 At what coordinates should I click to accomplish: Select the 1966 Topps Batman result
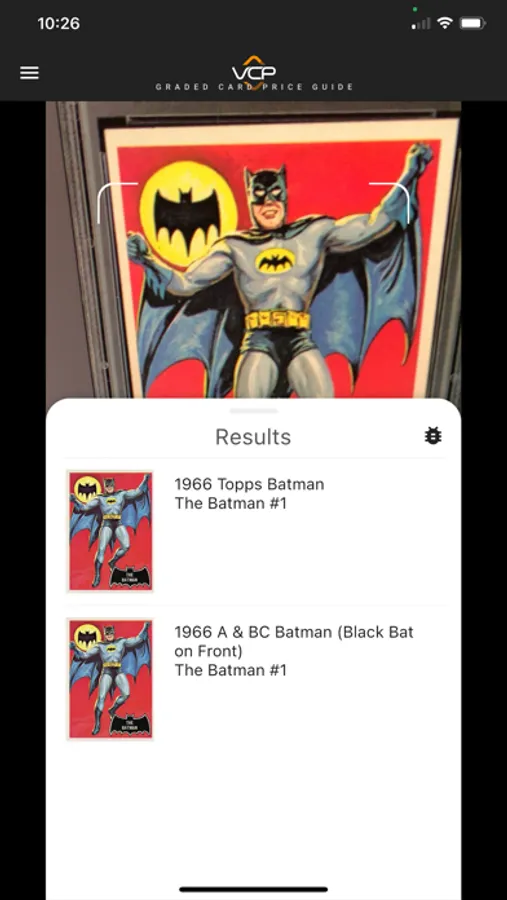pos(253,532)
